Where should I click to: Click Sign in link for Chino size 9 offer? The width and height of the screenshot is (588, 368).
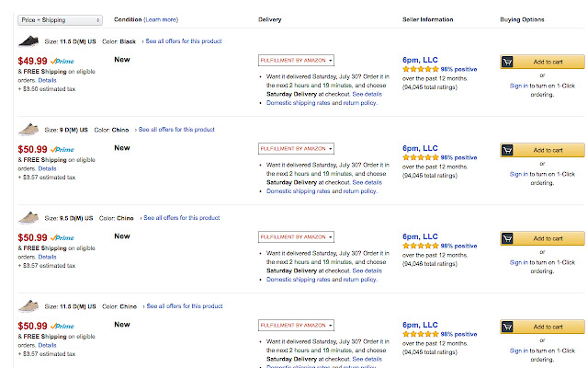pyautogui.click(x=518, y=174)
